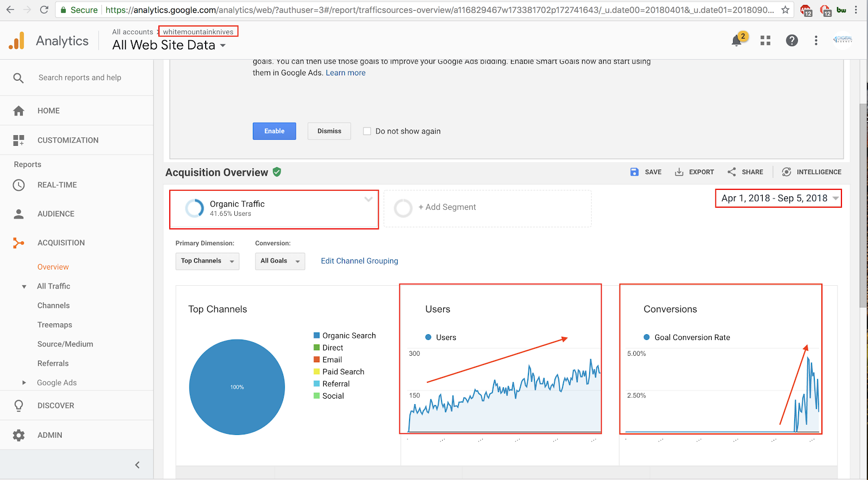Click the Save report icon
This screenshot has height=480, width=868.
click(x=634, y=172)
